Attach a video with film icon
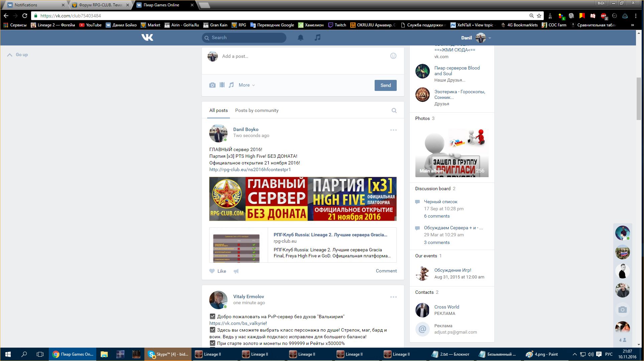 (x=222, y=85)
